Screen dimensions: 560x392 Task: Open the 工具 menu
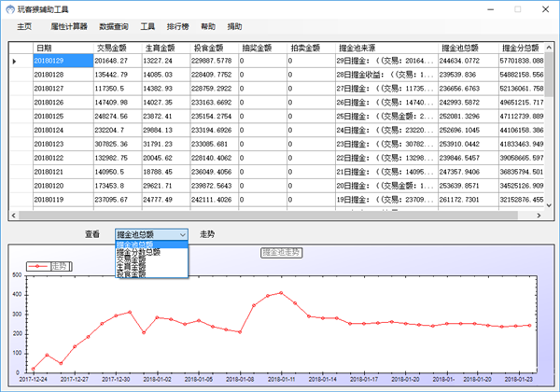coord(147,27)
